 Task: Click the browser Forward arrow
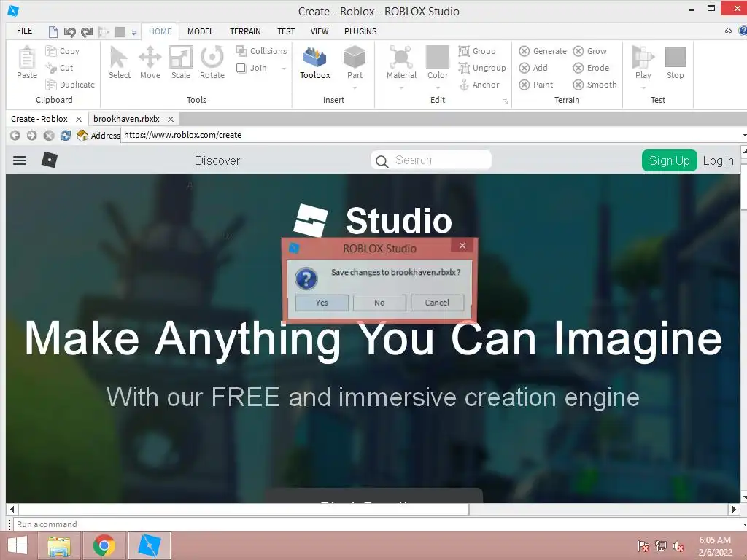[x=31, y=135]
